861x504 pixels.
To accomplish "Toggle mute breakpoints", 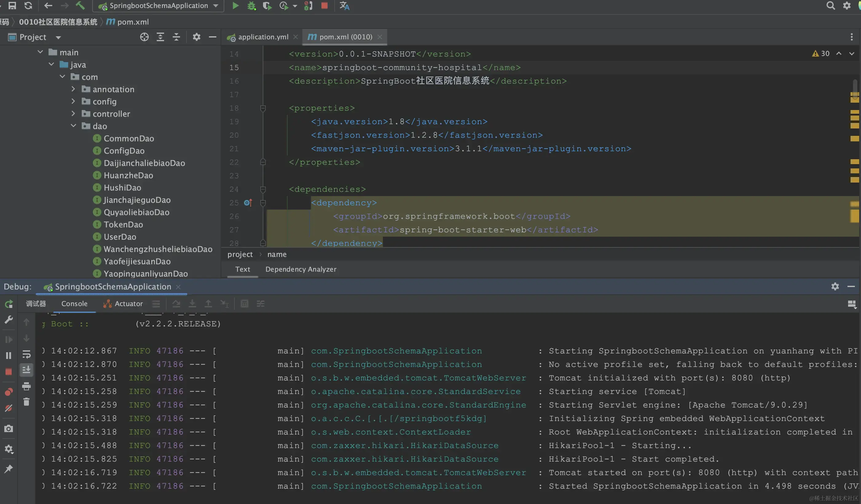I will pos(9,408).
